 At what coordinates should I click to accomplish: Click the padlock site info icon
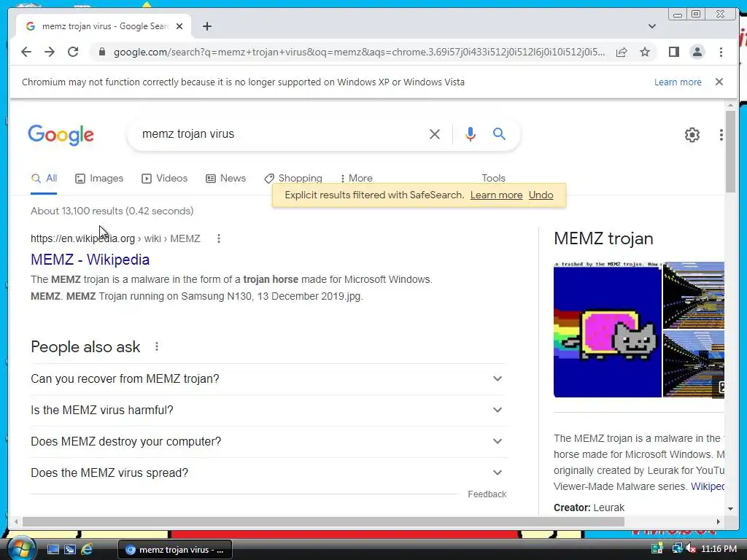101,52
